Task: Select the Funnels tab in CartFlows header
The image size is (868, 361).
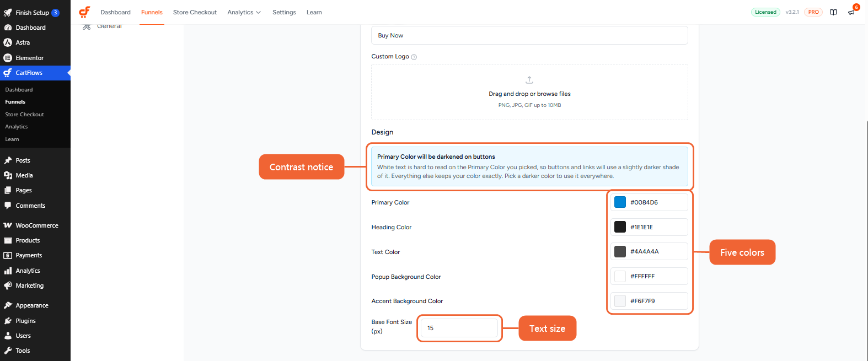Action: coord(152,12)
